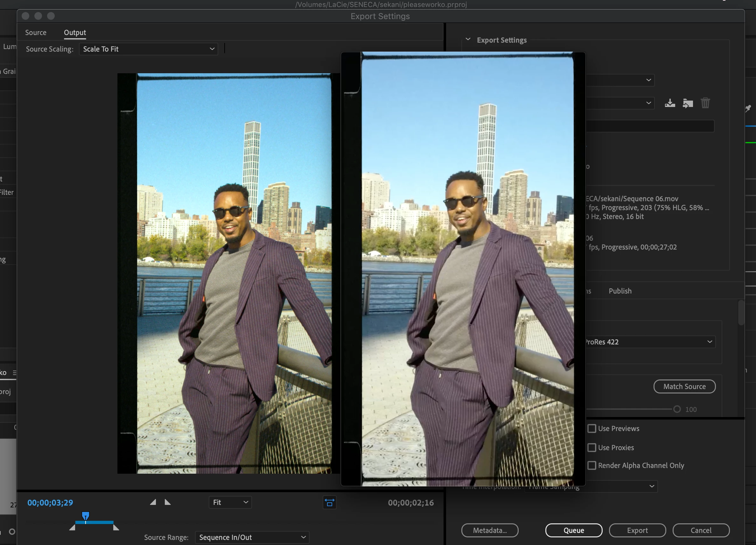
Task: Enable the Use Proxies checkbox
Action: click(x=592, y=448)
